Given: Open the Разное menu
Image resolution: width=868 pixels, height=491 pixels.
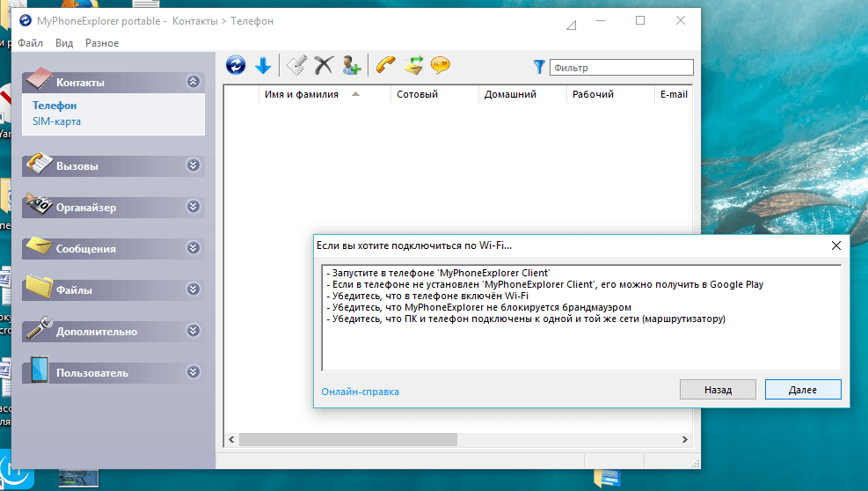Looking at the screenshot, I should point(102,43).
